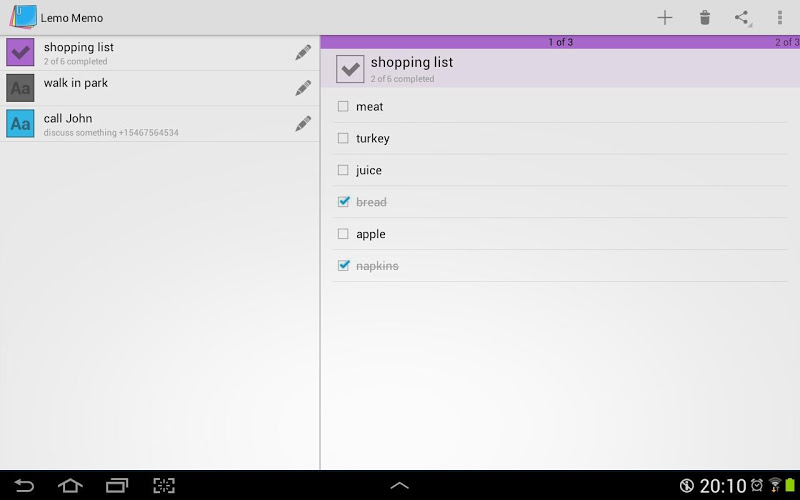Tap the alarm icon in status bar
Screen dimensions: 800x500
coord(757,485)
